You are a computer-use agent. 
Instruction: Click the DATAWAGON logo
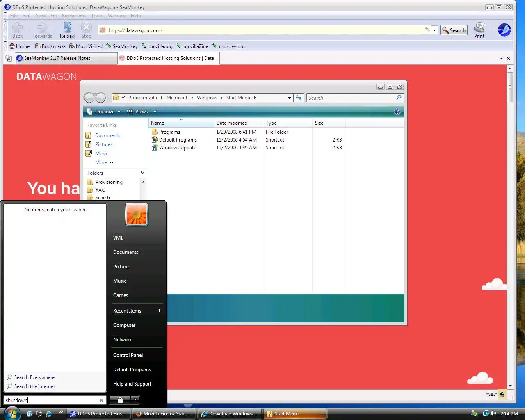pos(47,77)
